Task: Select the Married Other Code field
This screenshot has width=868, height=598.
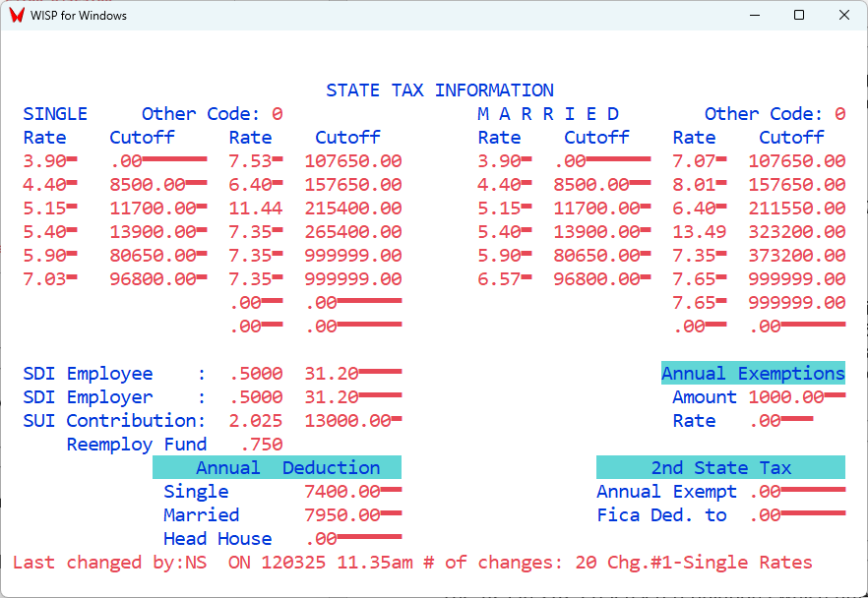Action: [839, 114]
